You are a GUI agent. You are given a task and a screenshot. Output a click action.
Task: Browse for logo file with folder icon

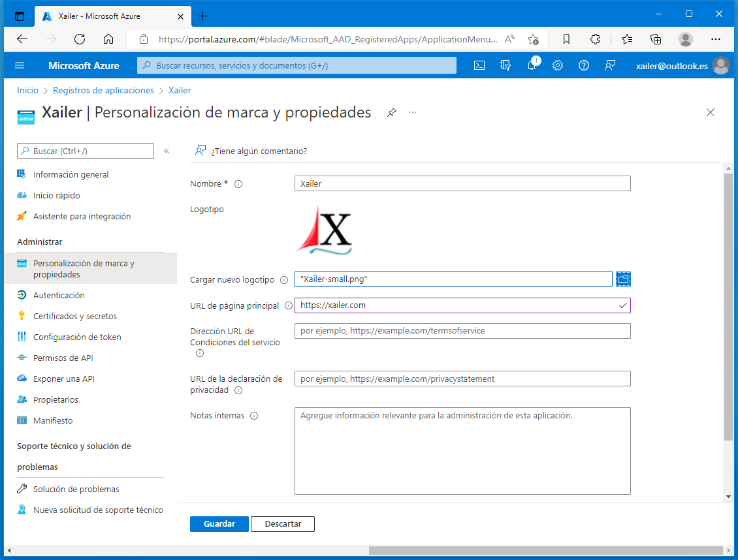[623, 279]
